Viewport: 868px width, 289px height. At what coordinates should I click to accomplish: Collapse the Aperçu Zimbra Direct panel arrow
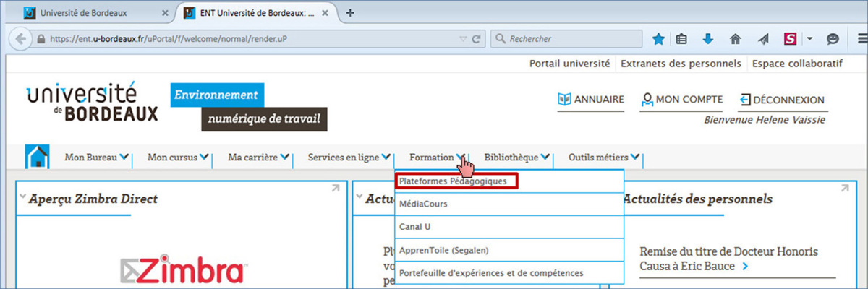coord(23,197)
